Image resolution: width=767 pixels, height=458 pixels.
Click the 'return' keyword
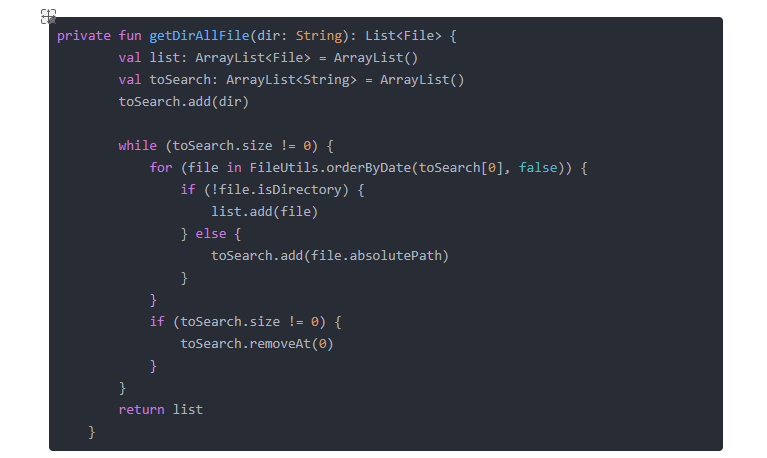coord(141,410)
